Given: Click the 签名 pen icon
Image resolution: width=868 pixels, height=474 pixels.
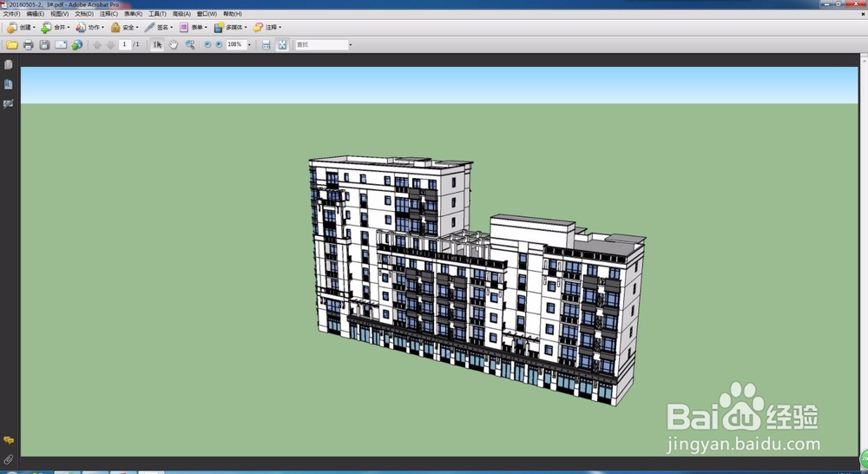Looking at the screenshot, I should [x=149, y=27].
